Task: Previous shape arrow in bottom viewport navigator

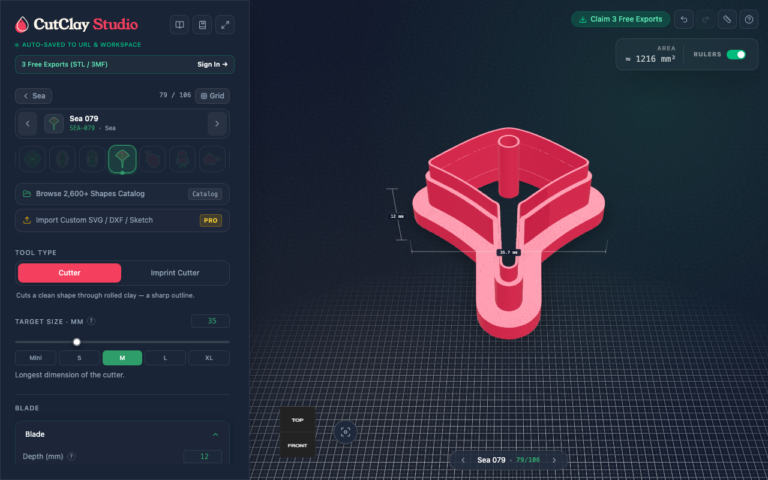Action: pos(463,460)
